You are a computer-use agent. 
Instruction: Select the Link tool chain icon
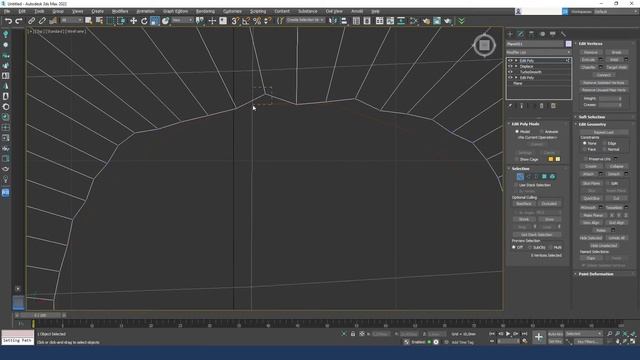click(31, 21)
